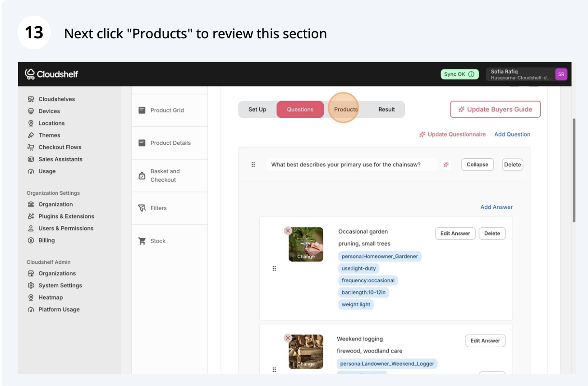Collapse the chainsaw question panel
The width and height of the screenshot is (588, 386).
(x=477, y=165)
